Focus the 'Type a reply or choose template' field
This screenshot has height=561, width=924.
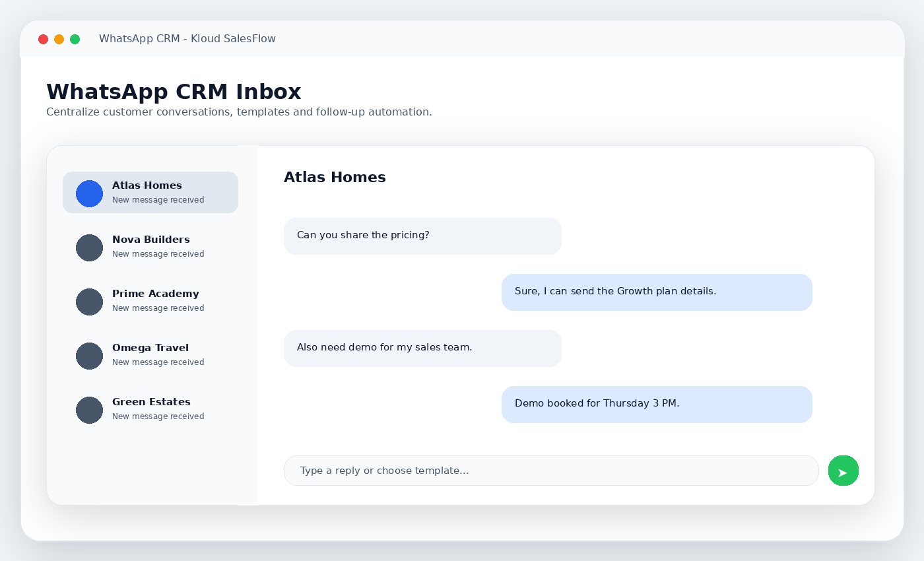[x=551, y=471]
